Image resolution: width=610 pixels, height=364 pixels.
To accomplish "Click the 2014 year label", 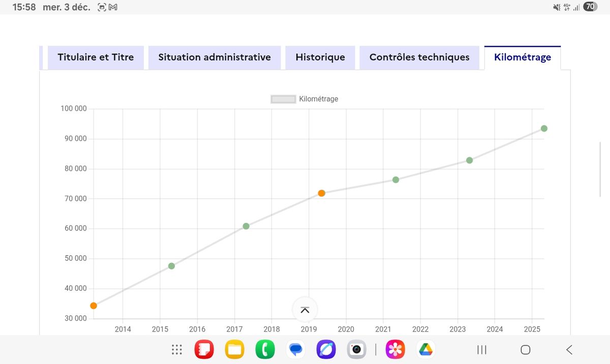I will click(x=123, y=329).
